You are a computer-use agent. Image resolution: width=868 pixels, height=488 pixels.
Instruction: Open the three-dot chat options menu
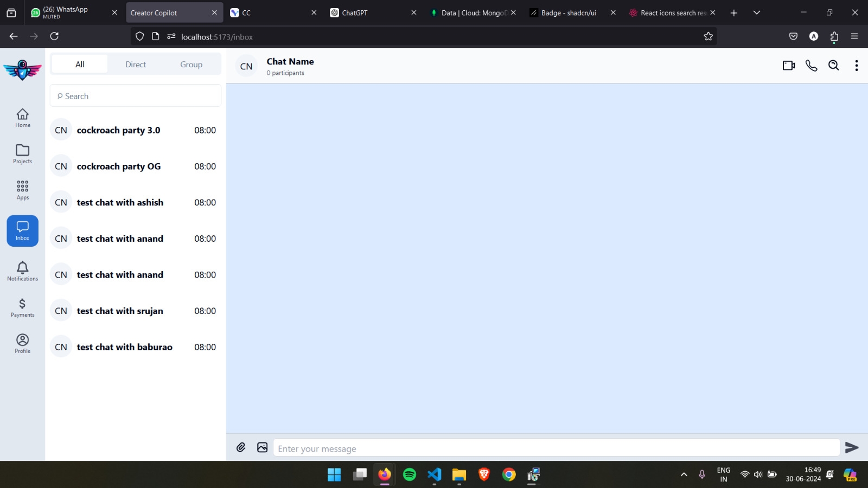[856, 66]
